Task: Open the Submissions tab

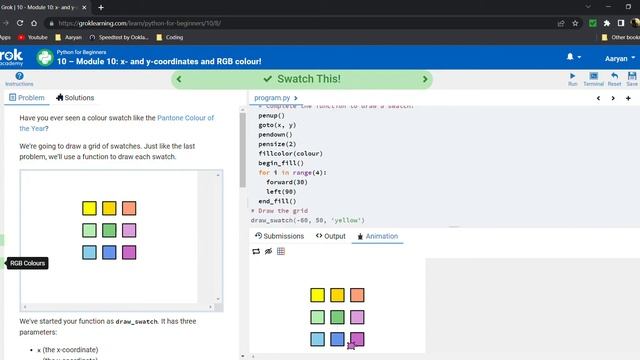Action: (x=279, y=236)
